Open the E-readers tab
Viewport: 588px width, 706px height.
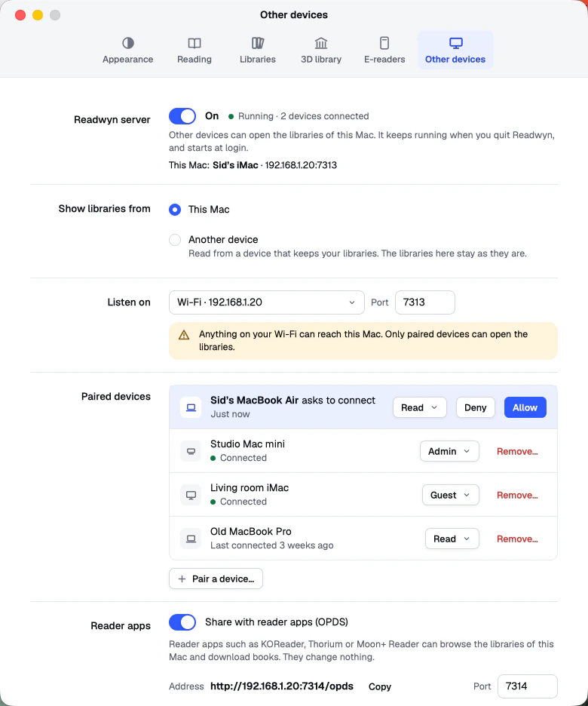[384, 50]
